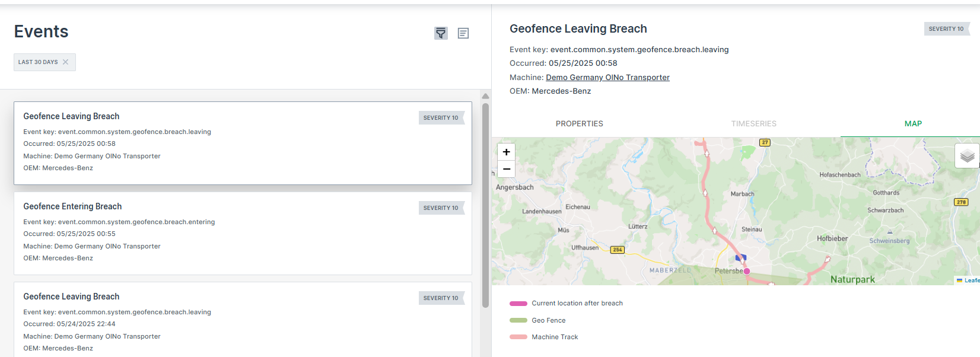
Task: Open the Timeseries tab
Action: (x=753, y=124)
